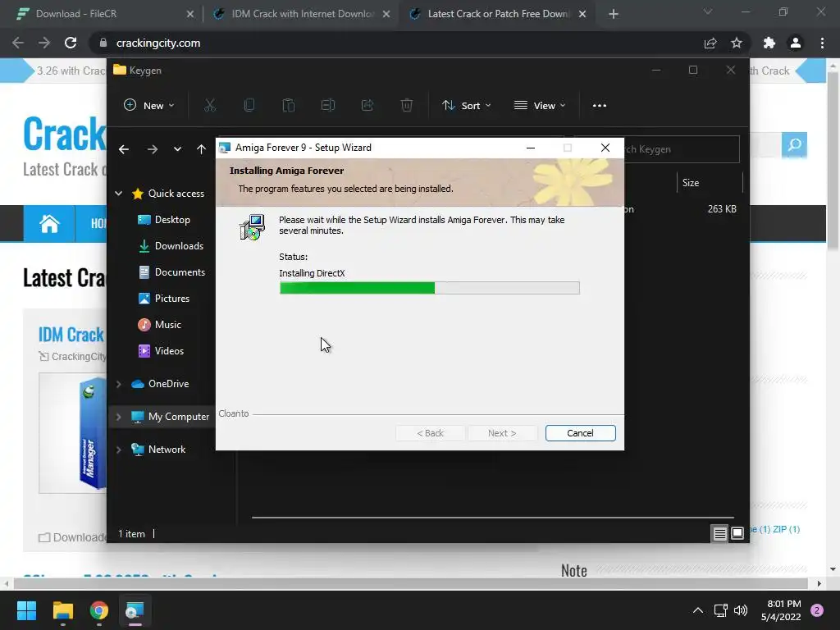Click the Delete trash icon in Keygen toolbar

(407, 106)
